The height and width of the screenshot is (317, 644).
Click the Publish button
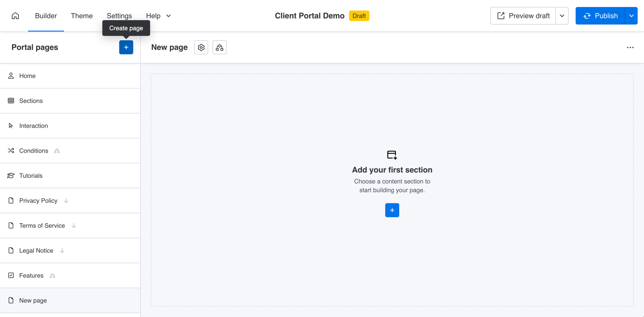pyautogui.click(x=600, y=16)
